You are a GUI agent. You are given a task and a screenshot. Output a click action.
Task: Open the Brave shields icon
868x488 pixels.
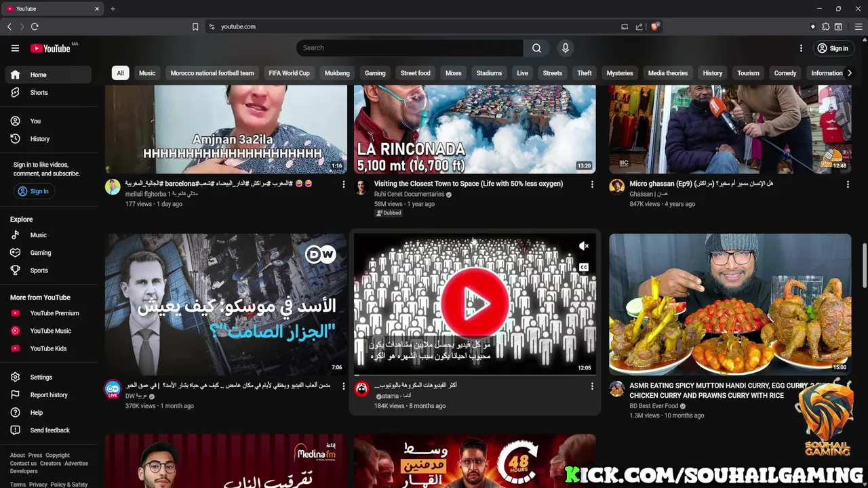(655, 26)
